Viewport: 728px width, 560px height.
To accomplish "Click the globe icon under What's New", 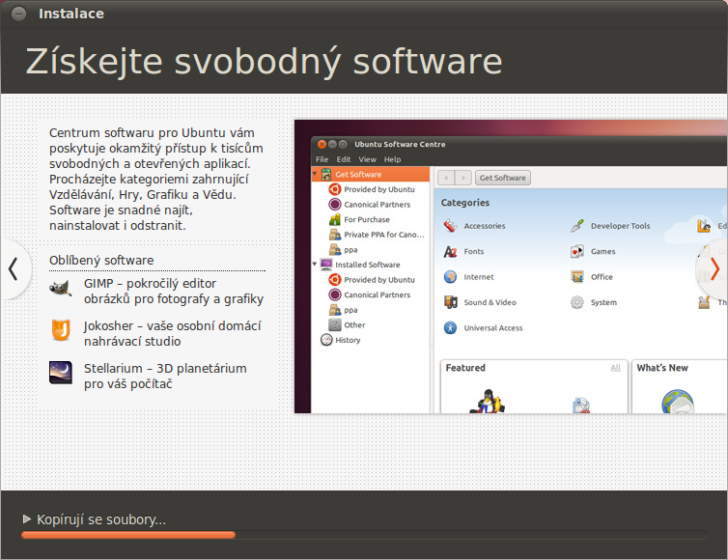I will click(678, 402).
